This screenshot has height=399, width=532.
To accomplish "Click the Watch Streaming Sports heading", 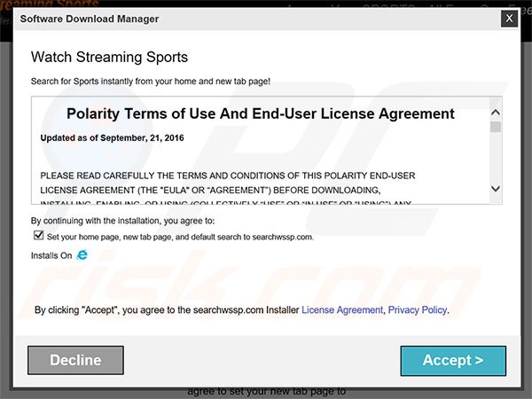I will click(109, 57).
